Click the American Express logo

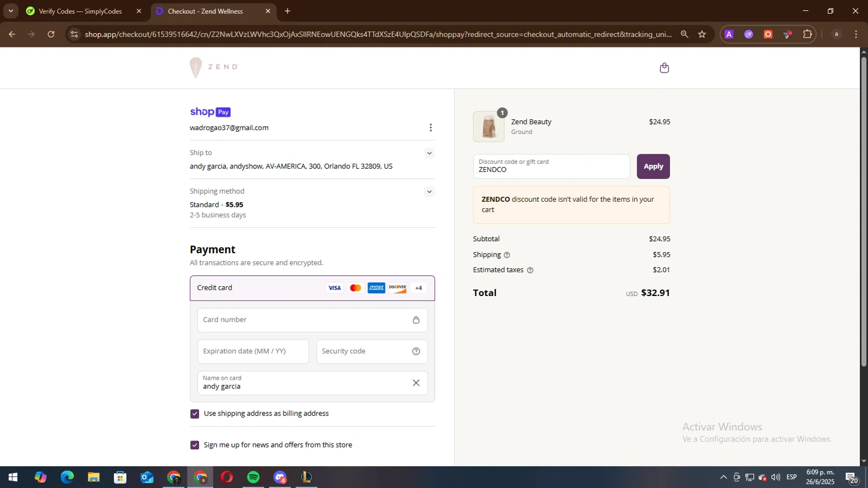coord(376,288)
